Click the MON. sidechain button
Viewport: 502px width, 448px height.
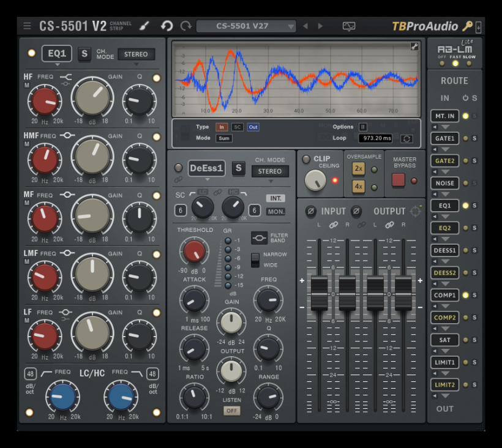coord(275,212)
